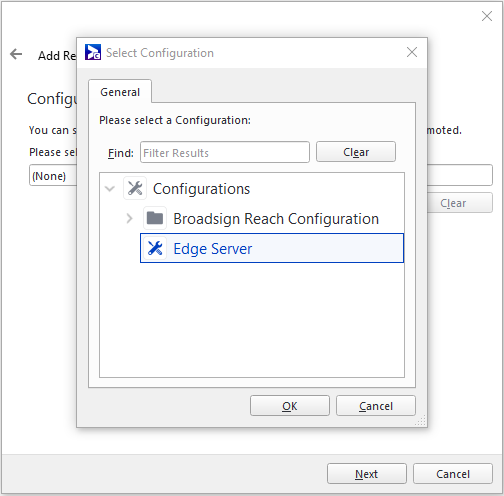
Task: Click the Broadsign Reach Configuration folder icon
Action: point(155,218)
